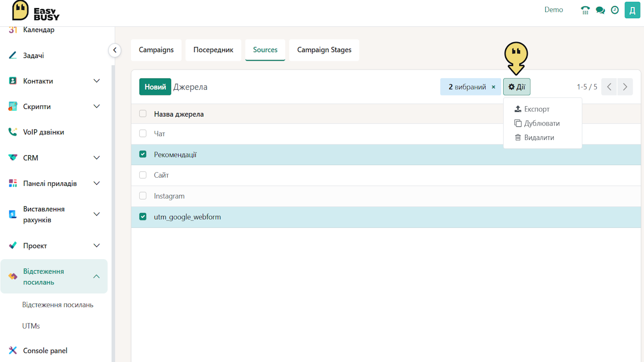Collapse the sidebar with arrow button

point(115,50)
